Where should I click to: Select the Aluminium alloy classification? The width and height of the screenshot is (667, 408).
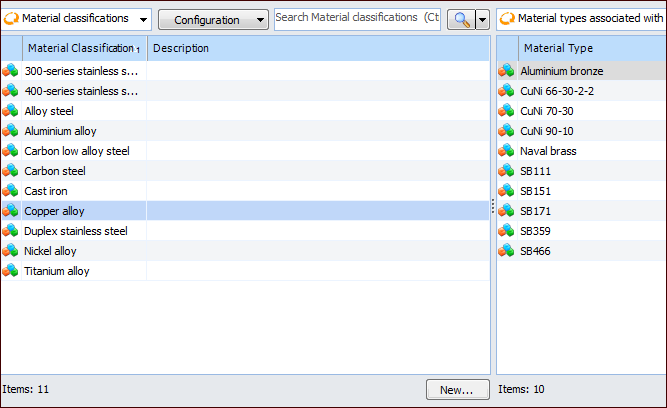click(60, 131)
